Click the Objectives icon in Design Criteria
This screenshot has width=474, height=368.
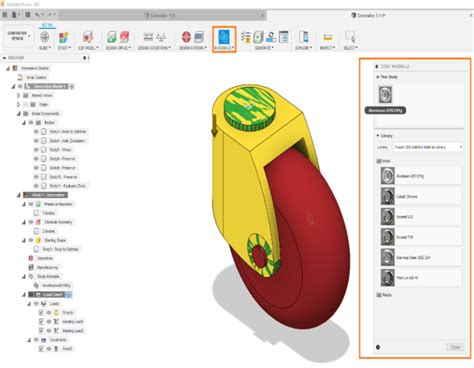(x=186, y=37)
